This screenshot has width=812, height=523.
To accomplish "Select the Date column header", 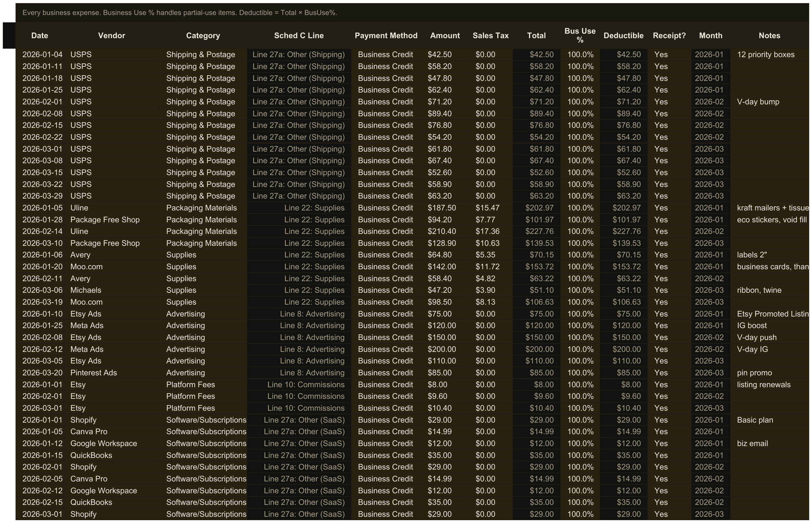I will 40,35.
